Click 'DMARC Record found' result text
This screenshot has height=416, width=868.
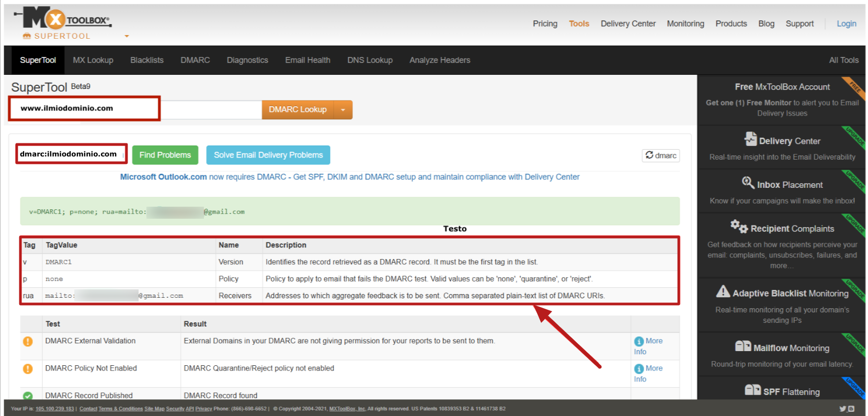coord(221,396)
